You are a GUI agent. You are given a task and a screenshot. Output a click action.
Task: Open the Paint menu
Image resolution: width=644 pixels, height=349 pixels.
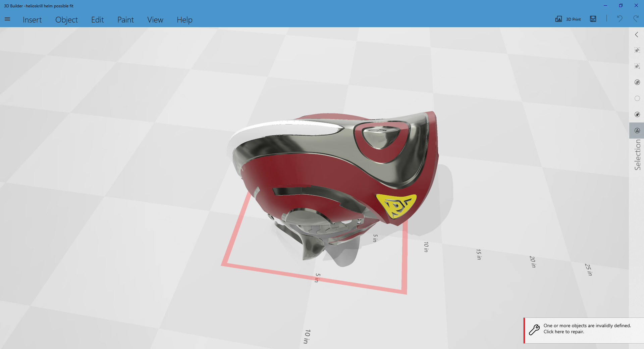click(125, 20)
